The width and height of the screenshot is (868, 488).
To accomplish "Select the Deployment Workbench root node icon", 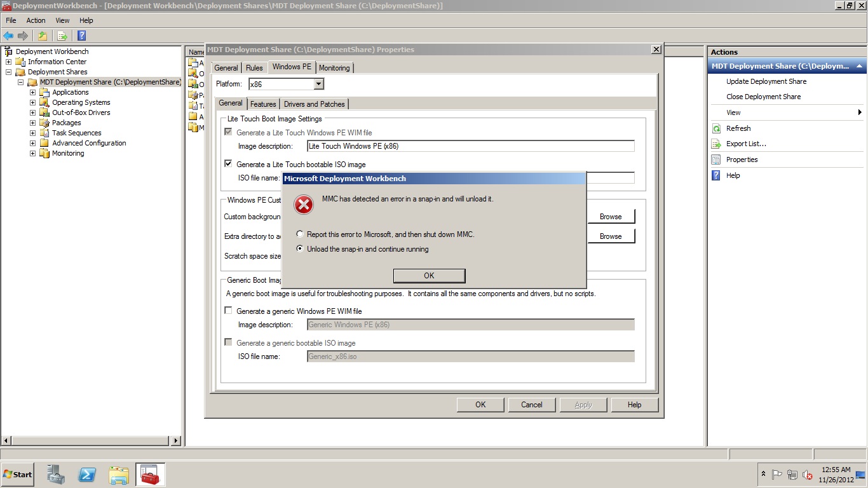I will pyautogui.click(x=8, y=51).
